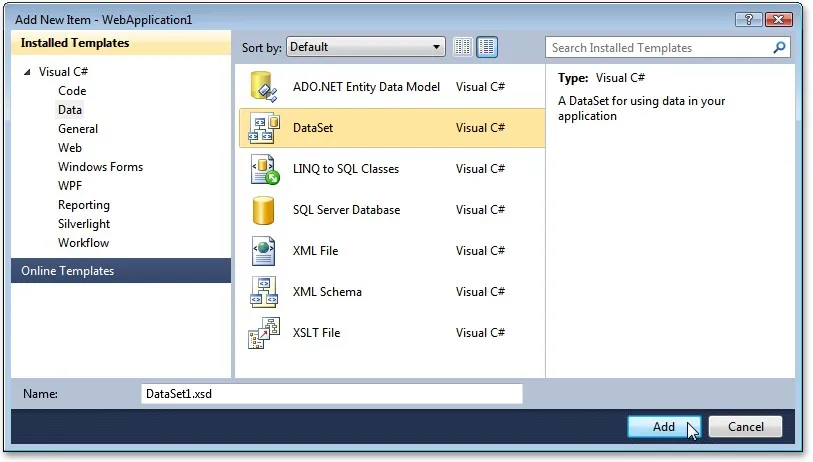This screenshot has height=462, width=813.
Task: Focus the Name field containing DataSet1.xsd
Action: (332, 394)
